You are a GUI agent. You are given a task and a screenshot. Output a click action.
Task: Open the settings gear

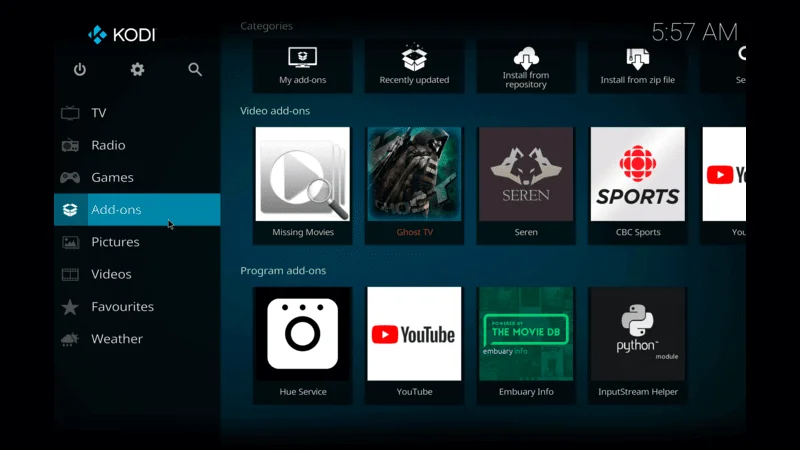click(x=137, y=69)
